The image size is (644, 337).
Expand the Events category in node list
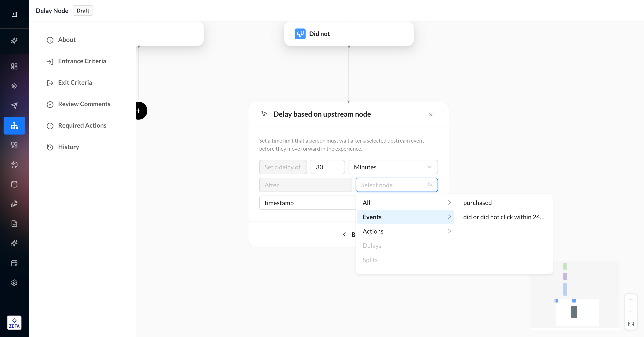click(405, 217)
